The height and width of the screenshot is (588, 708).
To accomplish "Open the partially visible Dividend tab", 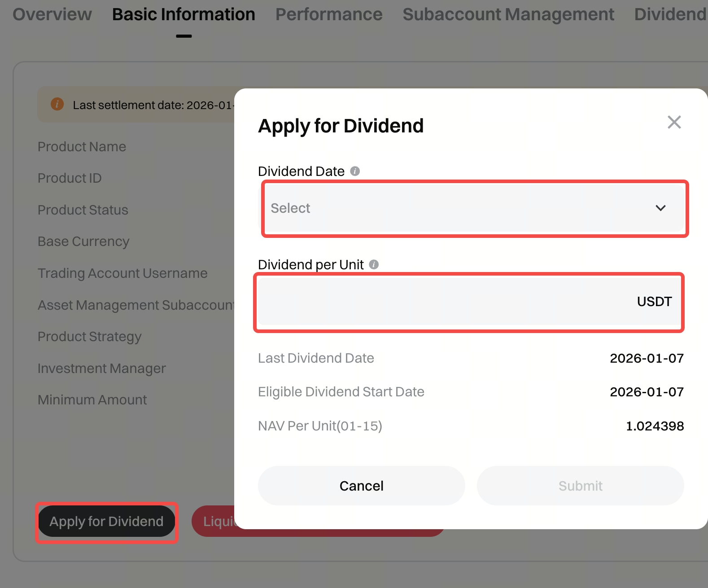I will 670,14.
